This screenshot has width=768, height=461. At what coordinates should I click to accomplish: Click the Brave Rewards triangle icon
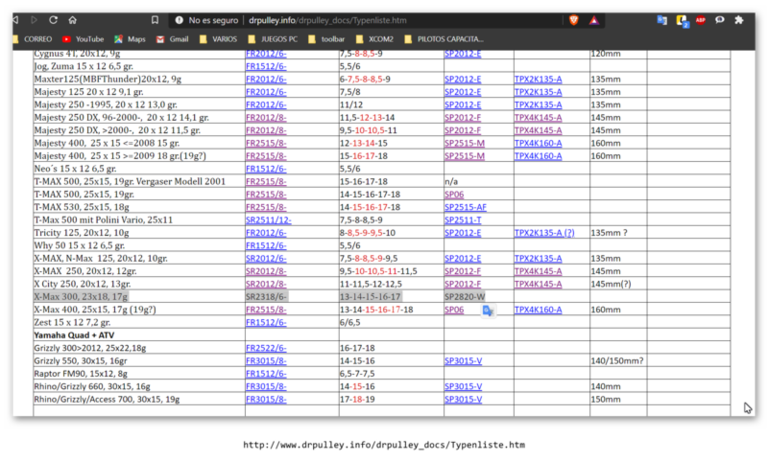[x=595, y=19]
